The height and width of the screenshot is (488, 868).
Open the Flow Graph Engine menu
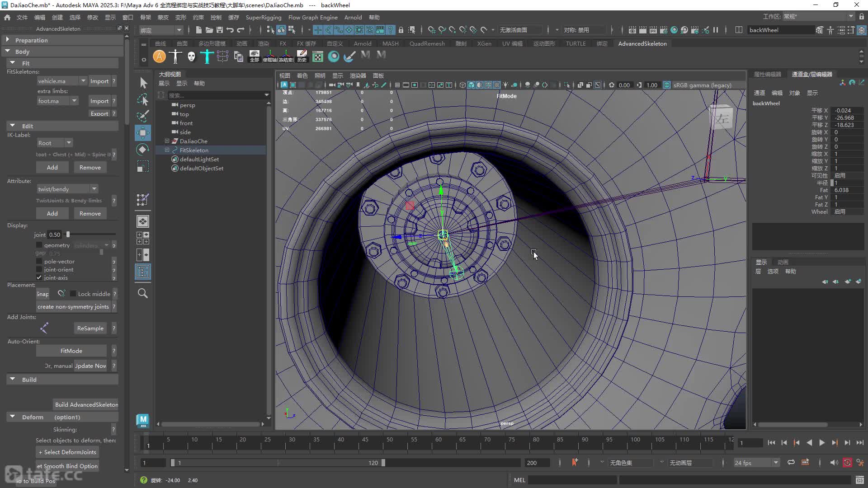(313, 17)
